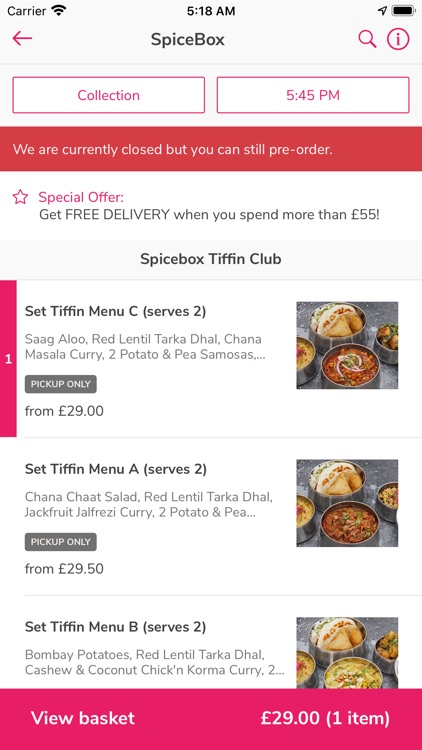Tap the Wi-Fi status icon
Viewport: 422px width, 750px height.
59,11
